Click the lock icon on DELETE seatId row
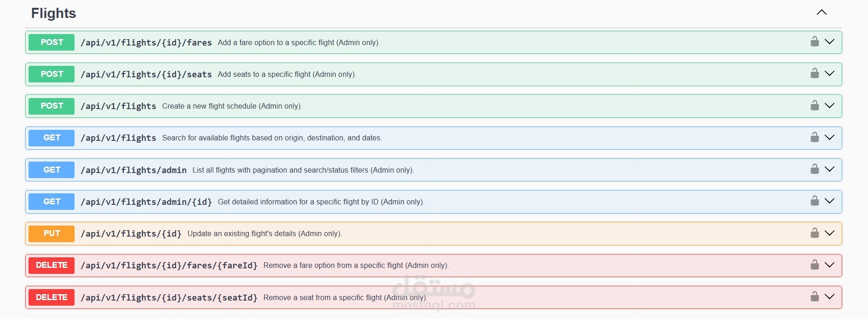868x319 pixels. pos(815,296)
